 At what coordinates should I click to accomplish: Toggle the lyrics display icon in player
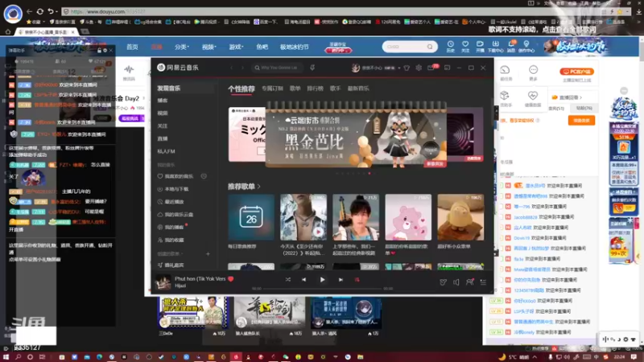click(357, 279)
